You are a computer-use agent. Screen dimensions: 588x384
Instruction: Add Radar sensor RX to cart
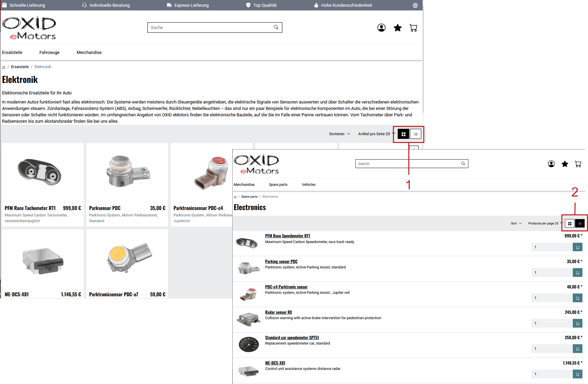click(577, 323)
